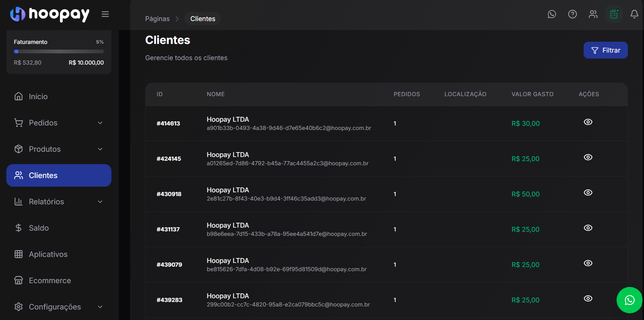Click the Saldo dollar sign icon

click(x=18, y=228)
